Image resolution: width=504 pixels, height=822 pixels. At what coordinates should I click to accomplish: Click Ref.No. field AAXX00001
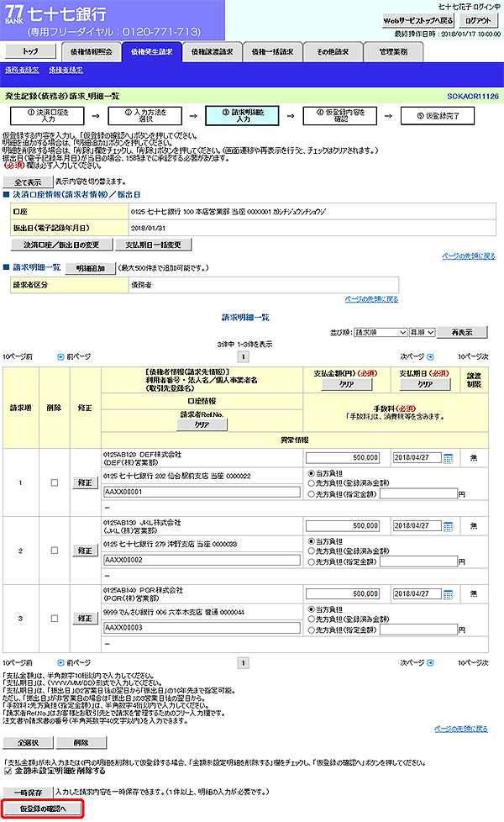[202, 493]
